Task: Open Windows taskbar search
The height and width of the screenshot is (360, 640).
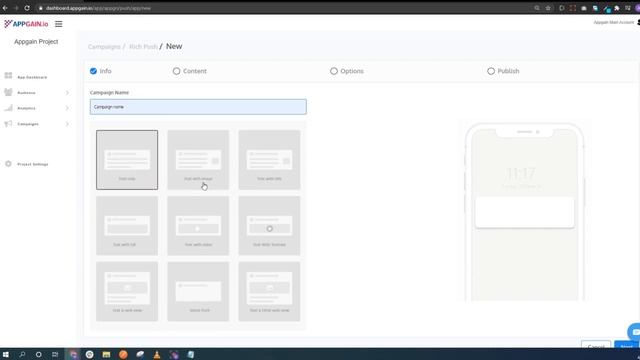Action: click(x=22, y=354)
